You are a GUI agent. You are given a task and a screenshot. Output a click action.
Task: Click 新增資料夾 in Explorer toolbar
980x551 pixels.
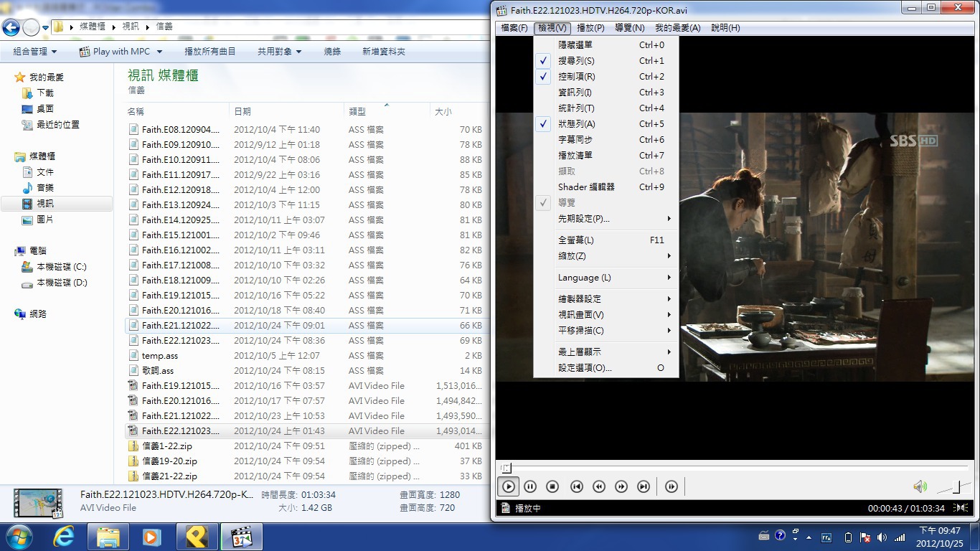[x=384, y=52]
